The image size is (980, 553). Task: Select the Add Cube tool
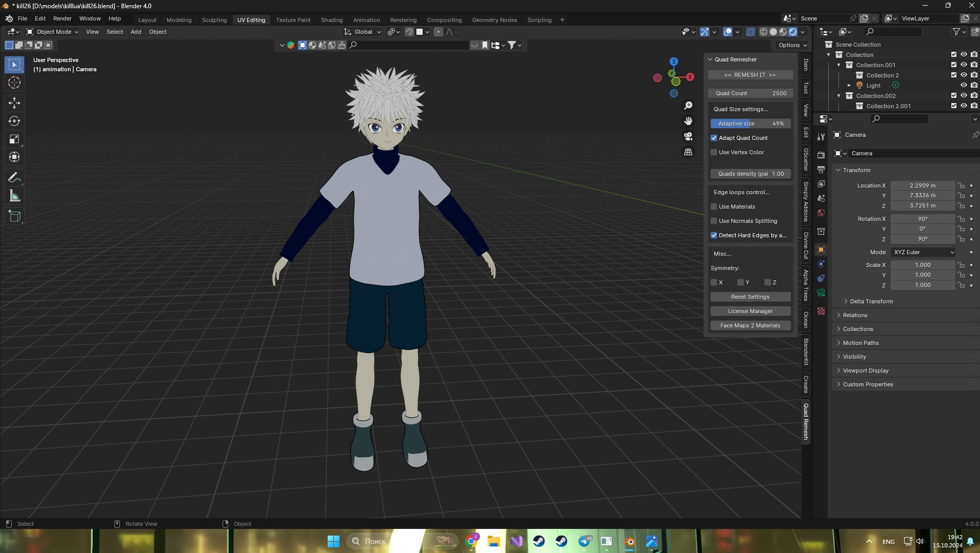[14, 216]
